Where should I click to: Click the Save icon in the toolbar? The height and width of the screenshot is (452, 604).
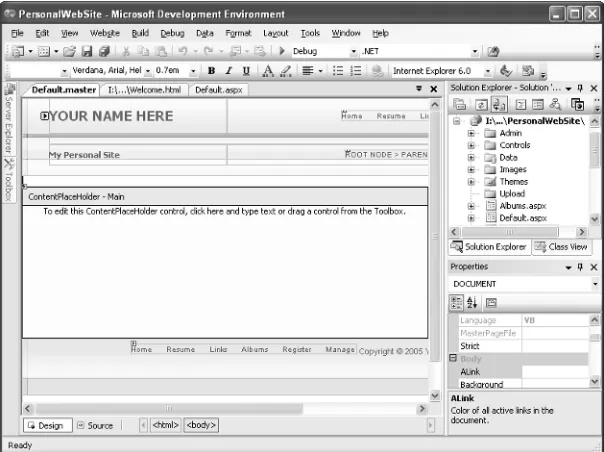click(x=87, y=51)
